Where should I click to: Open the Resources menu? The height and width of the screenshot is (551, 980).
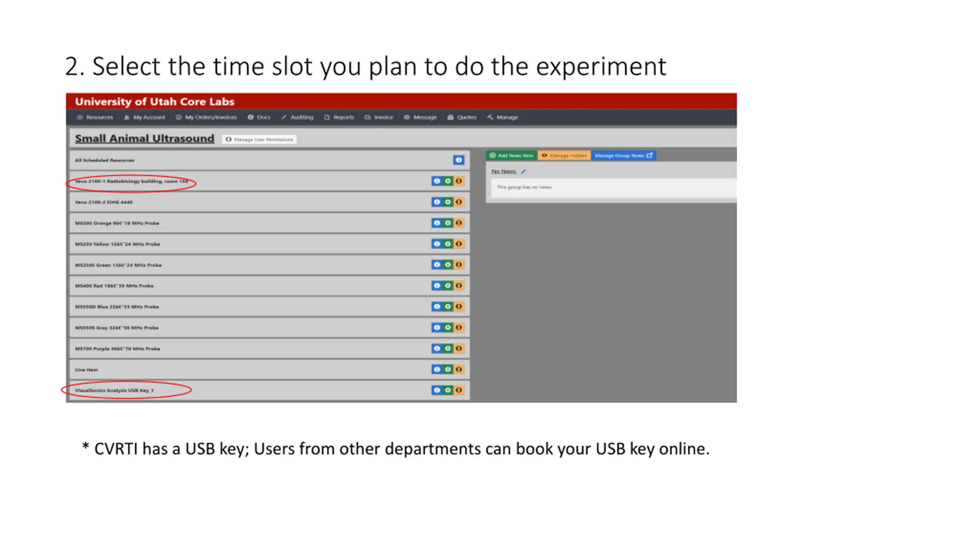[x=95, y=117]
